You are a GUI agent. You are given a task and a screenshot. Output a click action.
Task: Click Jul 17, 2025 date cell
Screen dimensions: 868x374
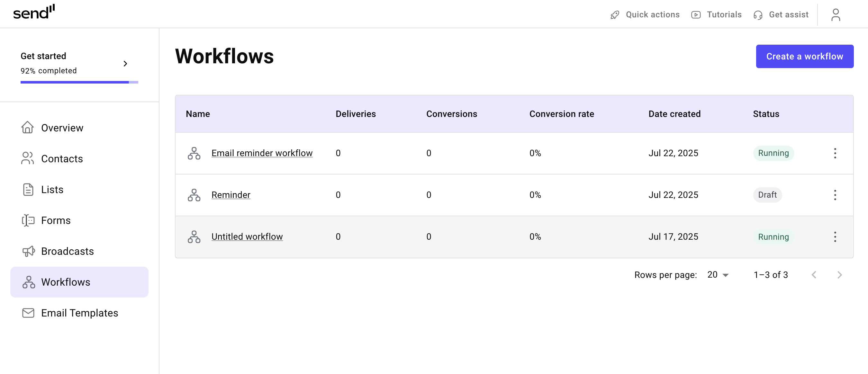(x=673, y=237)
